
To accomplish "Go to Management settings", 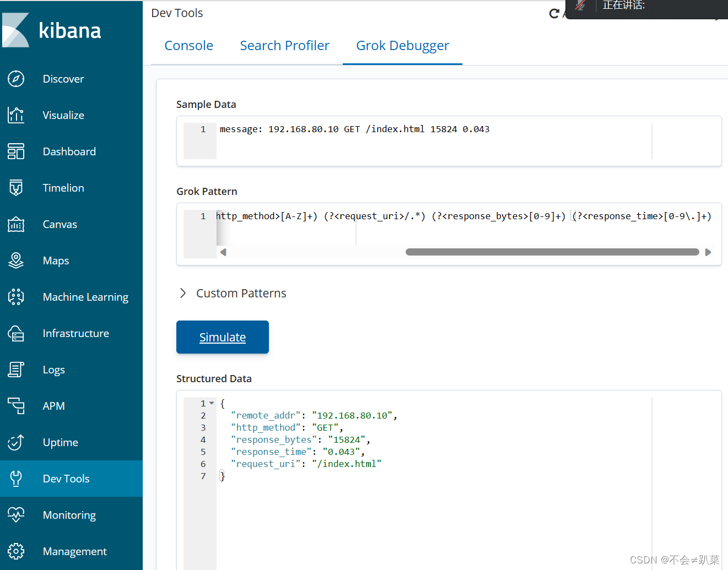I will (72, 551).
